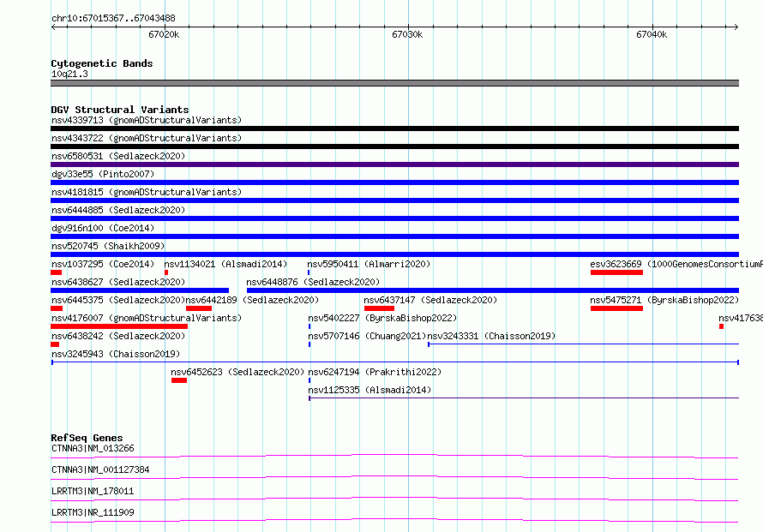Click the nsv6445375 Sedlazeck2020 label
Image resolution: width=763 pixels, height=532 pixels.
(118, 300)
